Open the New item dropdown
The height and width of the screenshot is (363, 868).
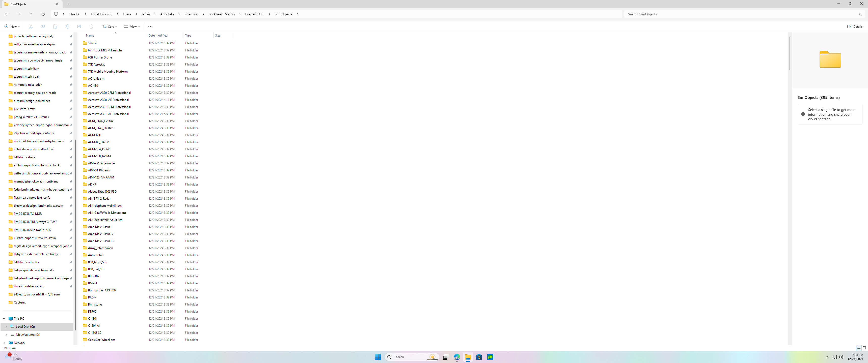12,27
